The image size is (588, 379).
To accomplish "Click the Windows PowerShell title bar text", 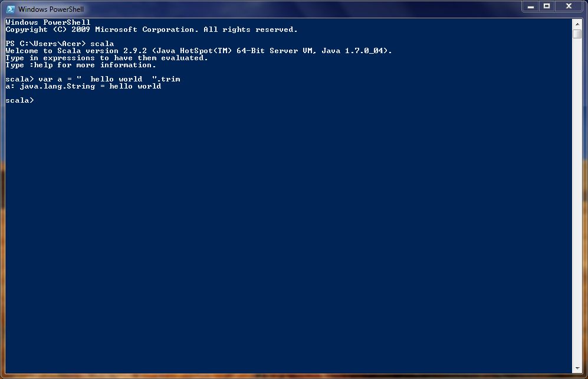I will pos(51,9).
